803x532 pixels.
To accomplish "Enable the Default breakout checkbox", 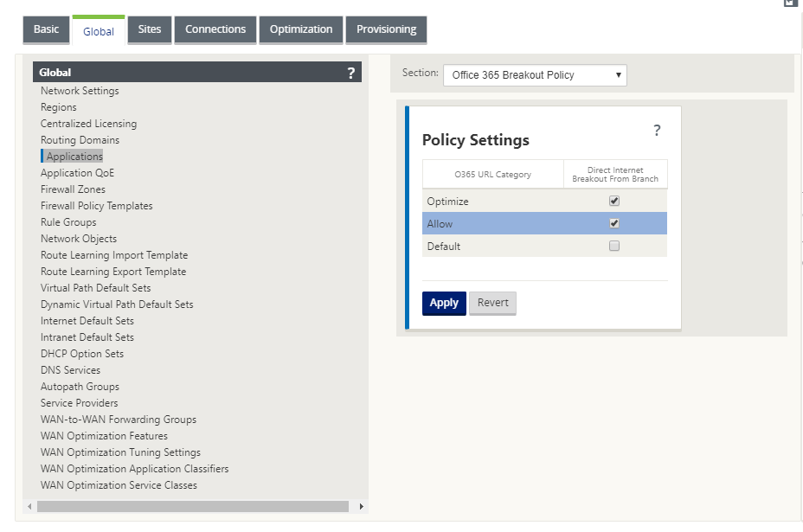I will coord(614,246).
